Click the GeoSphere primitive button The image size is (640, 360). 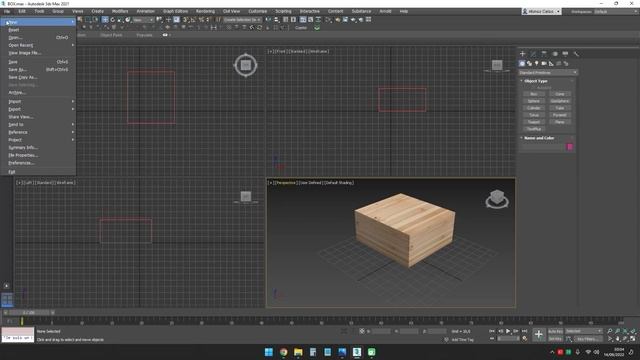[560, 101]
